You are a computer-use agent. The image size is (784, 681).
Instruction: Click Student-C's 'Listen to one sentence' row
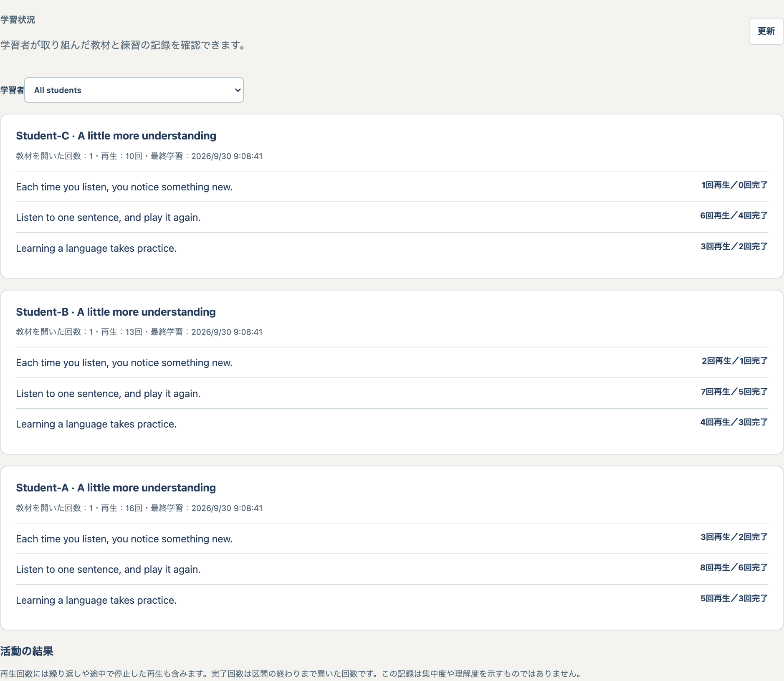[x=392, y=217]
